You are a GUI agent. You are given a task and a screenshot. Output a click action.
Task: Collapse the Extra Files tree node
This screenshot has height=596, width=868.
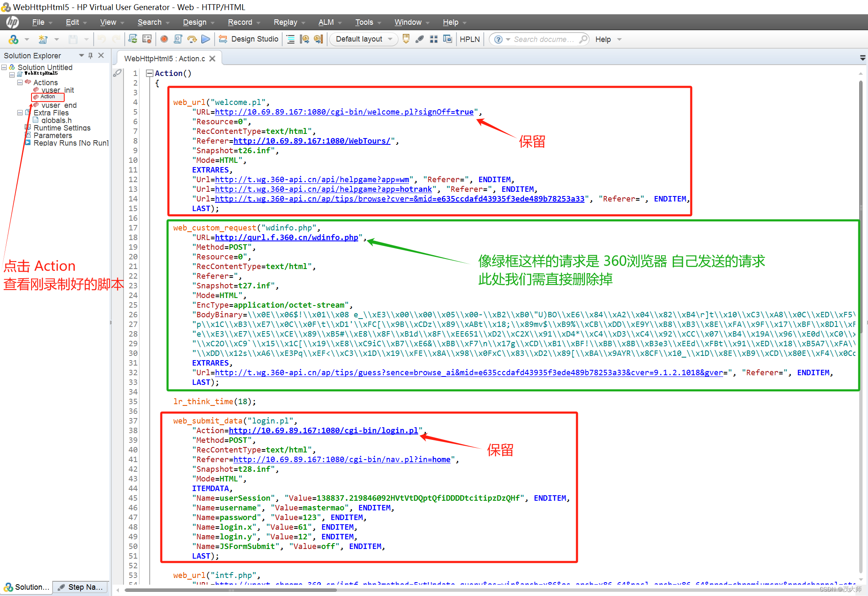[20, 113]
